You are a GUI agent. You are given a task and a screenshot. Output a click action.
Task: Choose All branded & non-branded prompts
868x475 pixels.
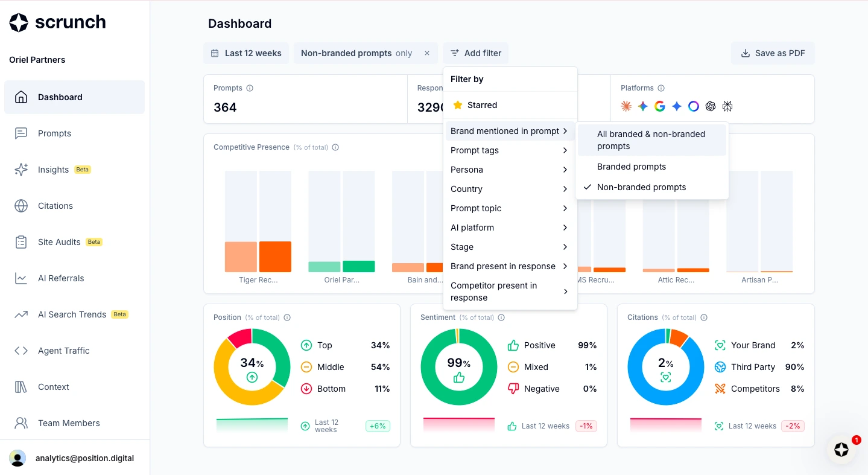(x=651, y=140)
